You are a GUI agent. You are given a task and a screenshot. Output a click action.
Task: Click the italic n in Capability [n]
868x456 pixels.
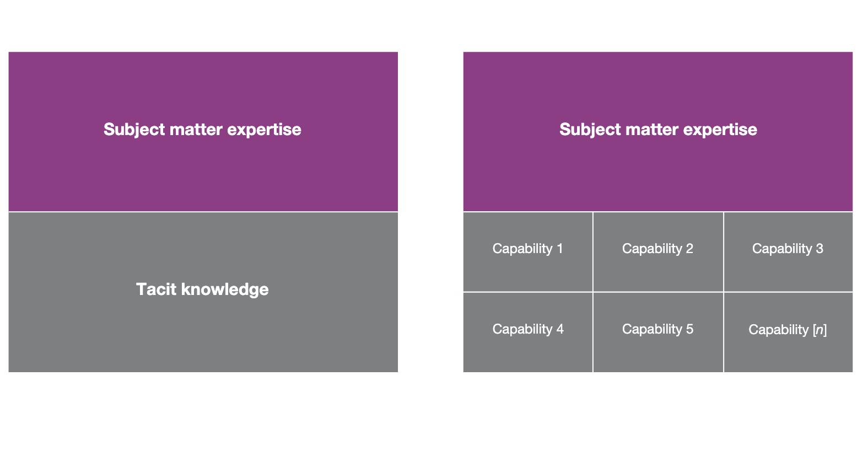pyautogui.click(x=820, y=330)
